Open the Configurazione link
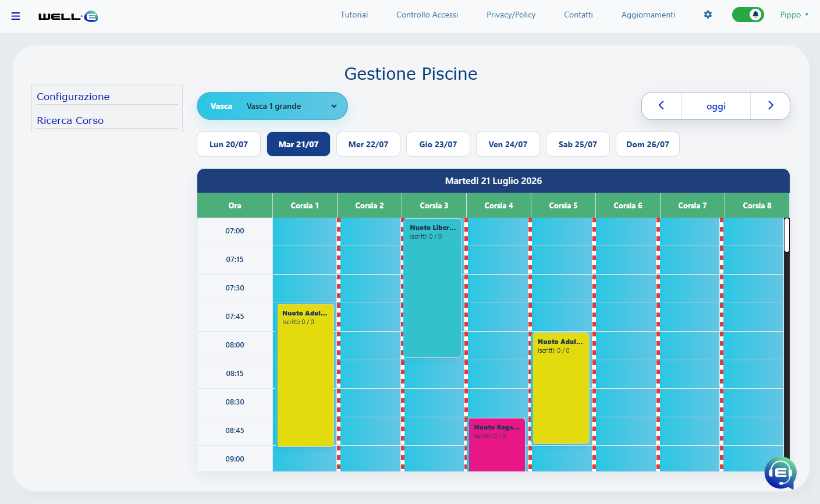 pyautogui.click(x=73, y=97)
